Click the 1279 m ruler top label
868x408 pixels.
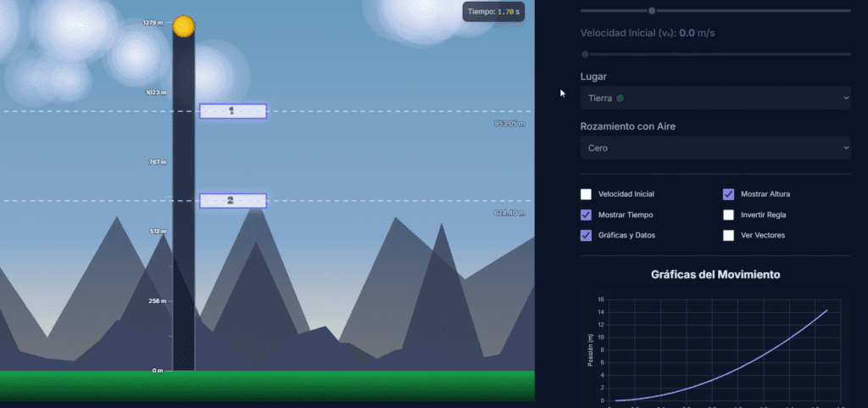[x=153, y=22]
